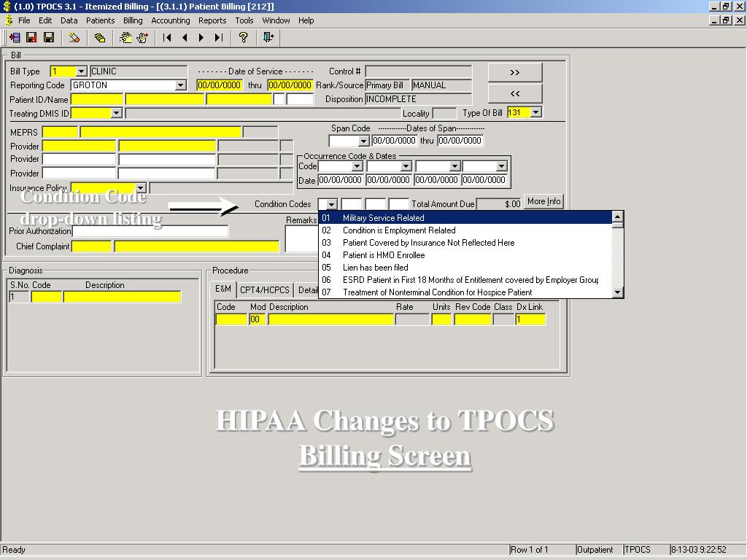Click the exit door toolbar icon
Viewport: 747px width, 560px height.
point(268,38)
